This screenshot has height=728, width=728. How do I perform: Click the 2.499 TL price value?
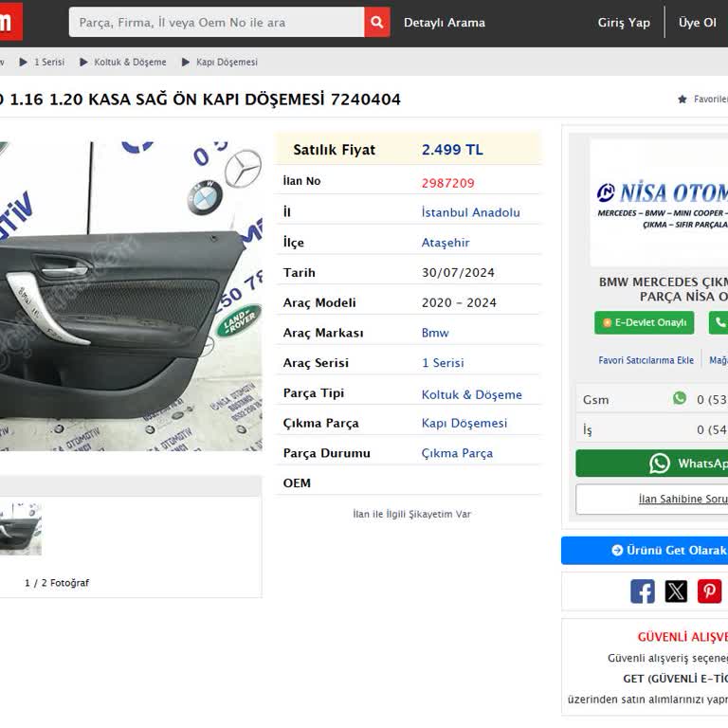(452, 150)
